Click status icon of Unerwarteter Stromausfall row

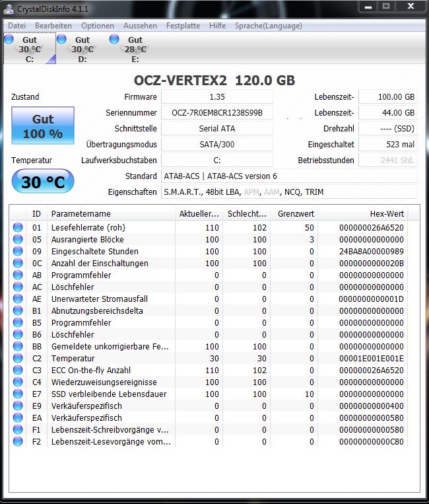click(18, 299)
